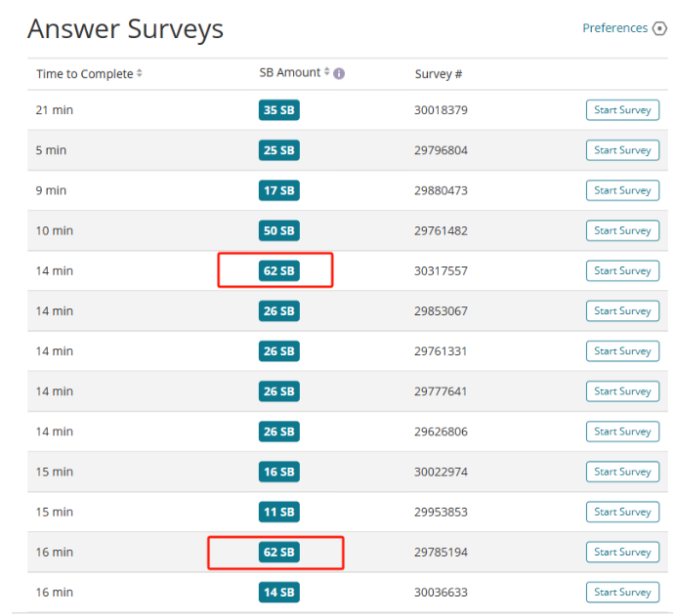Start survey 29626806
The width and height of the screenshot is (676, 616).
click(x=622, y=431)
